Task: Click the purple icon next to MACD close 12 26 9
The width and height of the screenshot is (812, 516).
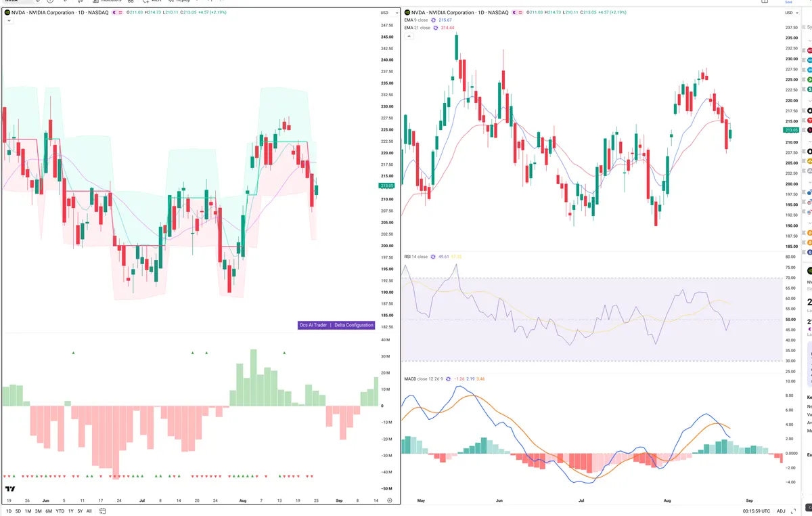Action: (x=448, y=379)
